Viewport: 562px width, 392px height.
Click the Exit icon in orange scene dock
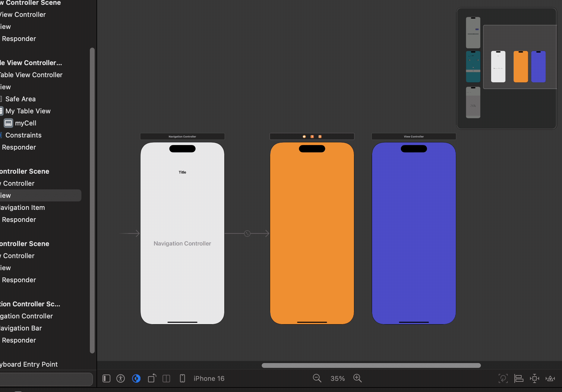click(x=320, y=137)
